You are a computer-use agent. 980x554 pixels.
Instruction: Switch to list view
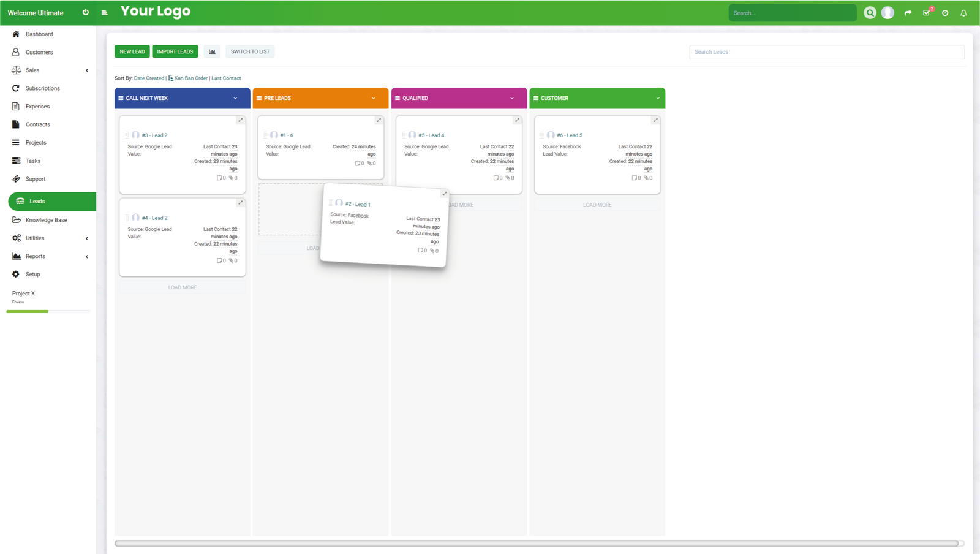(250, 51)
